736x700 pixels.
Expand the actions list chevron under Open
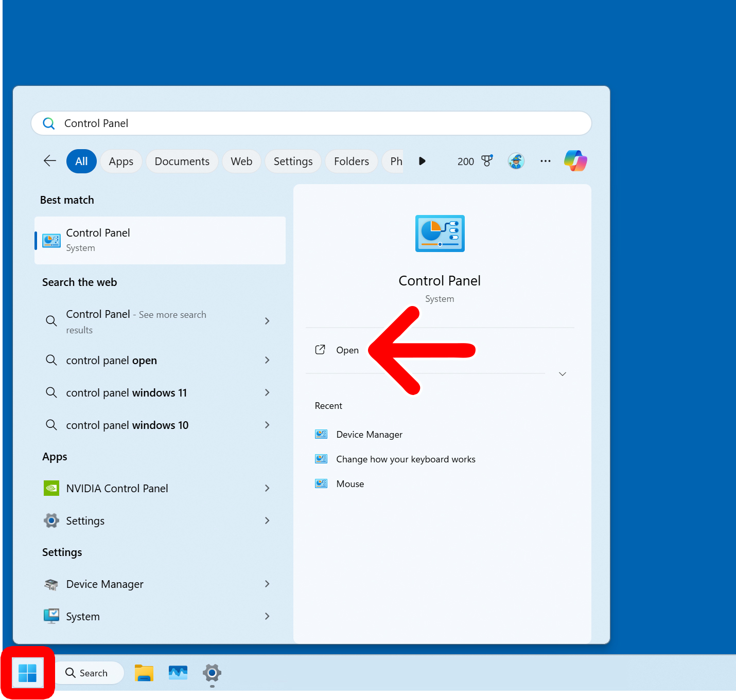pos(563,374)
